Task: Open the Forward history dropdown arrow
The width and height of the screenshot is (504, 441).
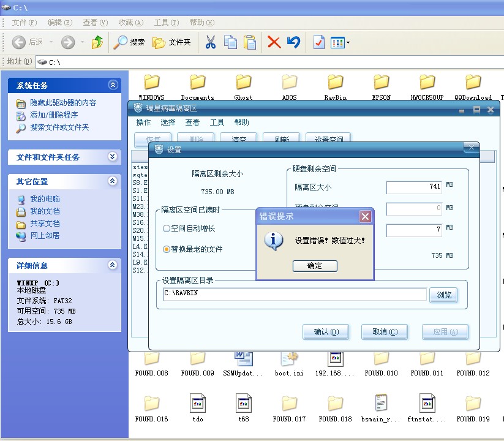Action: pos(83,42)
